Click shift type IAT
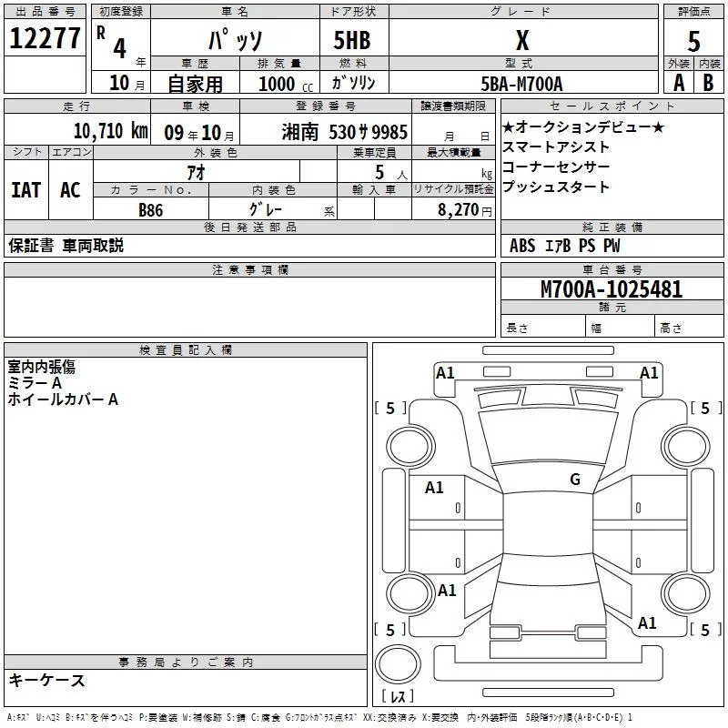 point(26,190)
